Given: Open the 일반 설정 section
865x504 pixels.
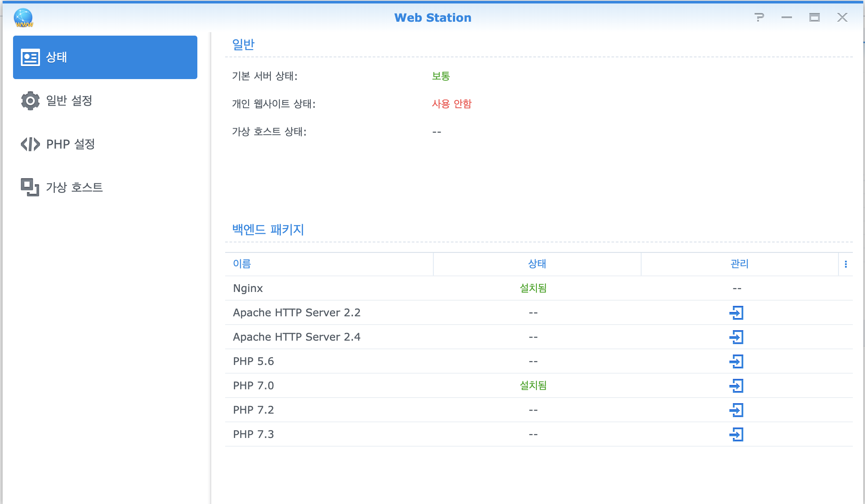Looking at the screenshot, I should tap(70, 101).
